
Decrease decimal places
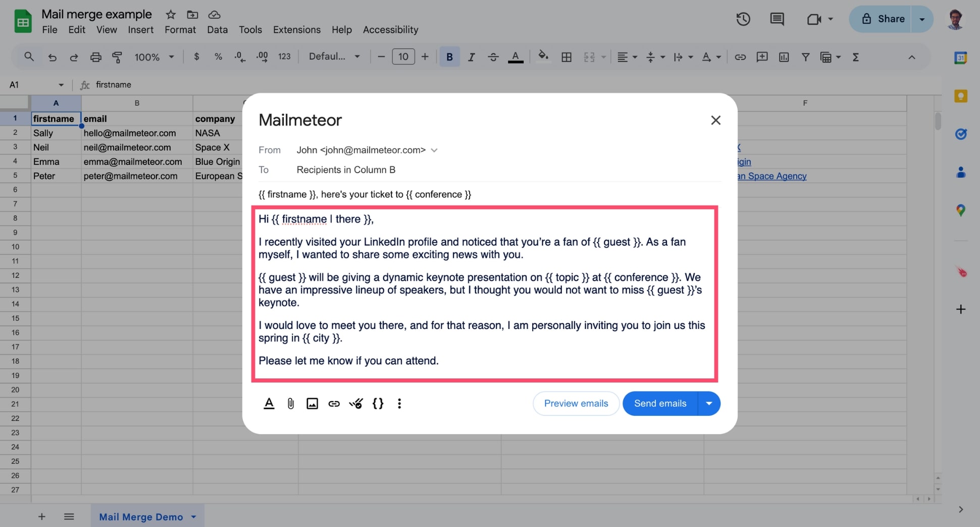coord(240,57)
